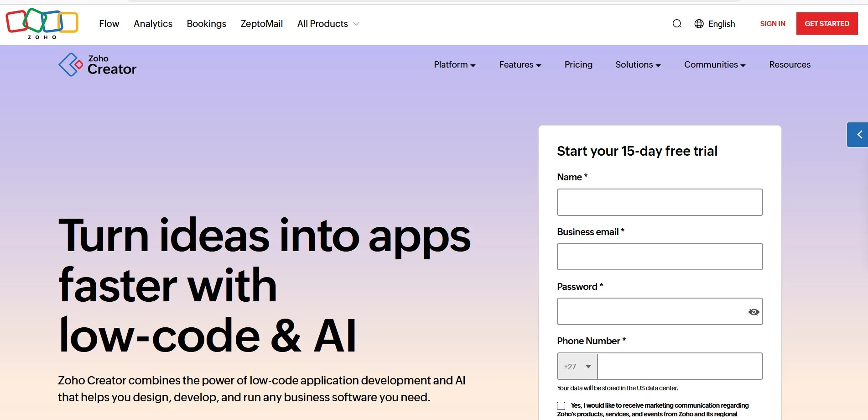Click the globe language icon

(x=699, y=24)
